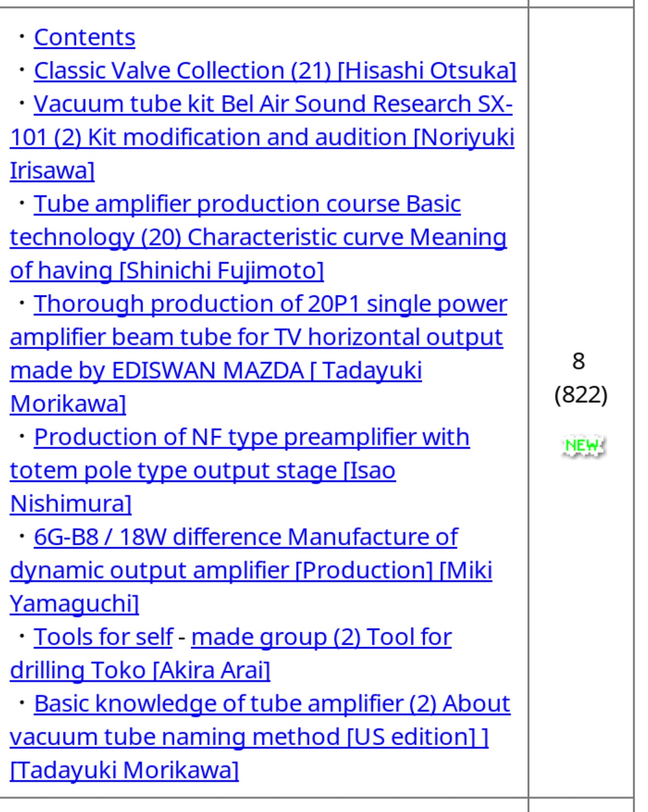This screenshot has height=812, width=648.
Task: Click the 'Kit modification and audition' line
Action: 262,137
